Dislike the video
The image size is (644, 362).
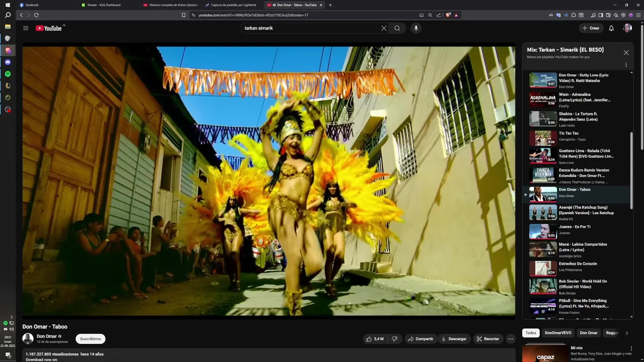pos(395,339)
